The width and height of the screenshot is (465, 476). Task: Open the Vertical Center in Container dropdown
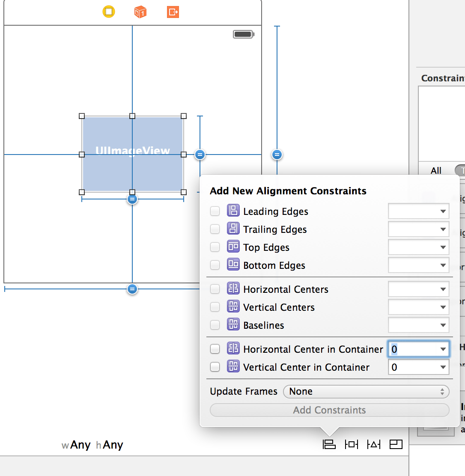pos(443,367)
